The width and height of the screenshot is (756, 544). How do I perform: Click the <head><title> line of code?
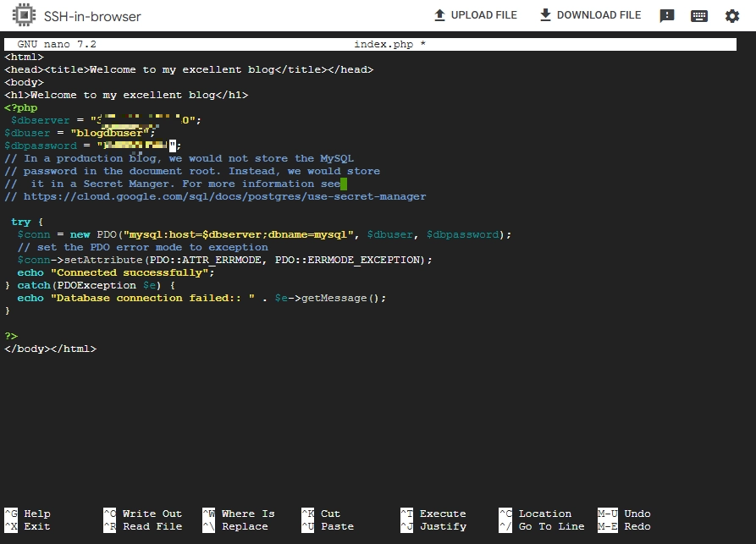pos(189,69)
